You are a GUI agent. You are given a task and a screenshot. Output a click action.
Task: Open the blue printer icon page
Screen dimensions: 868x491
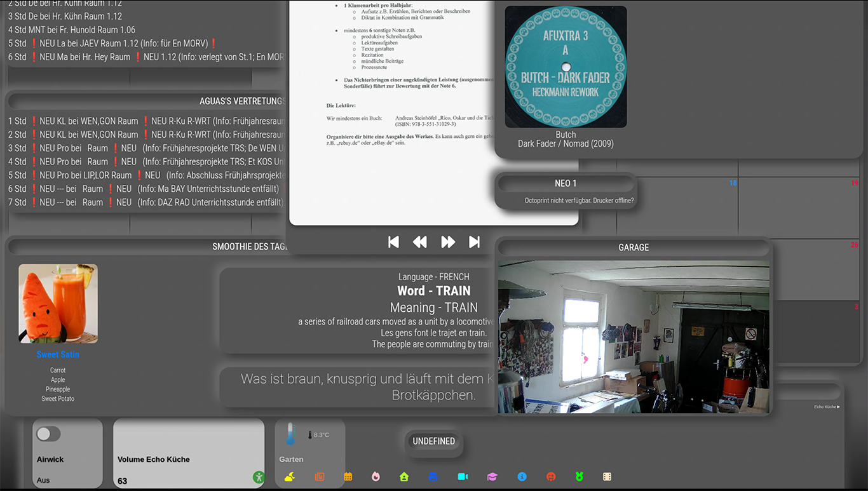433,476
